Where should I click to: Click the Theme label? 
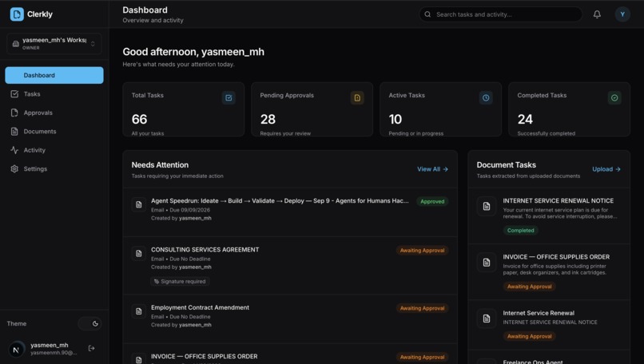[17, 323]
